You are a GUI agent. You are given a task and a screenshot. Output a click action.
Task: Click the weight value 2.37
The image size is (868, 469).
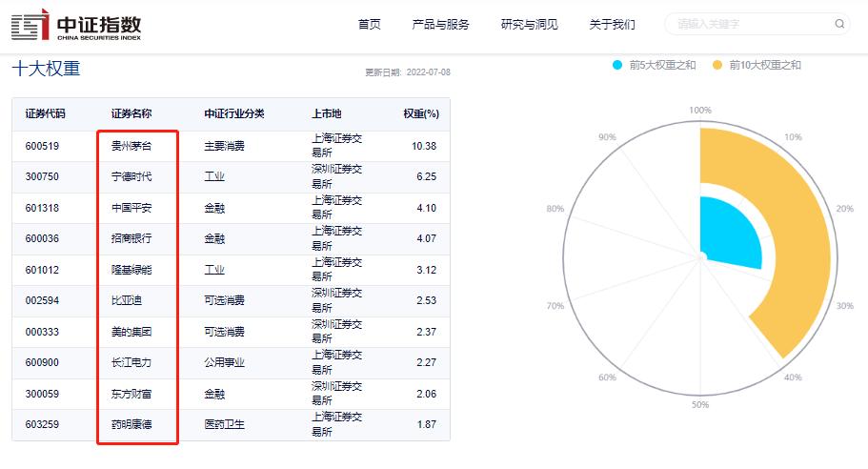[x=426, y=333]
